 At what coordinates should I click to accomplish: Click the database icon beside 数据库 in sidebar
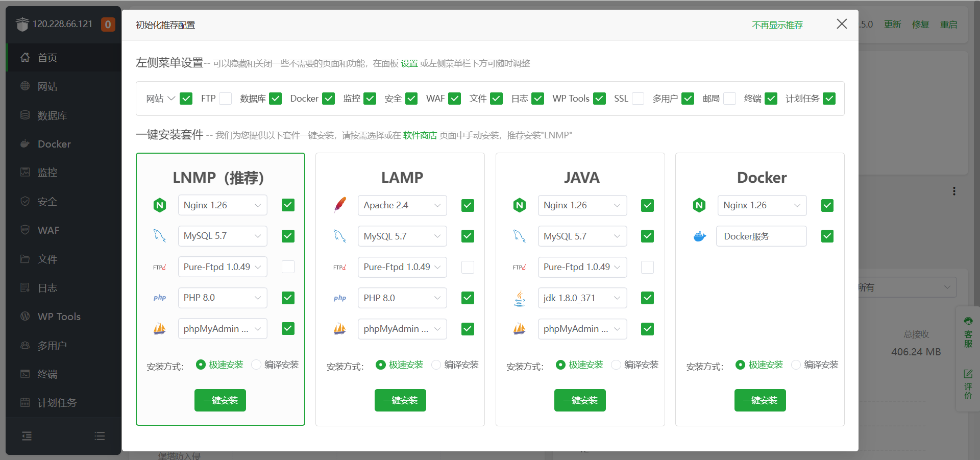tap(25, 115)
